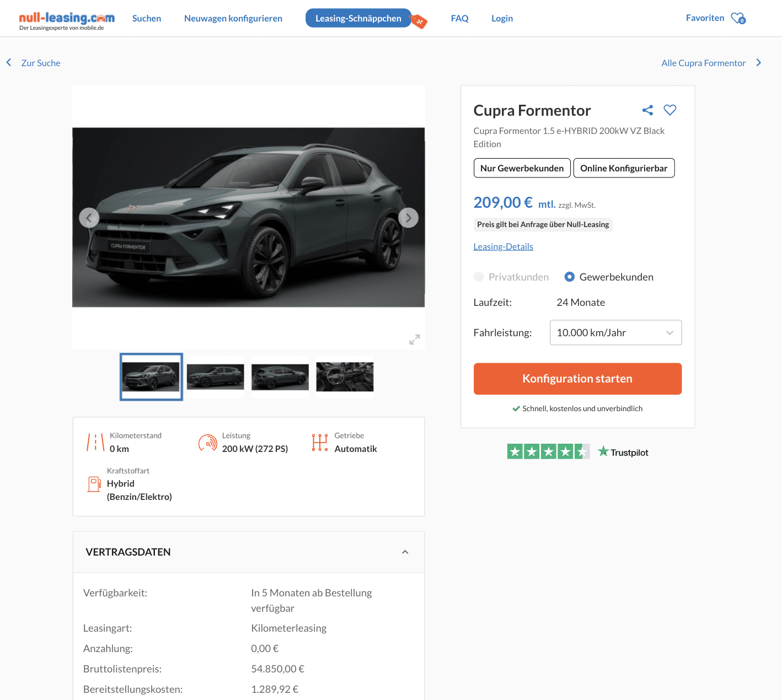Collapse the Vertragsdaten section
The width and height of the screenshot is (782, 700).
coord(405,552)
